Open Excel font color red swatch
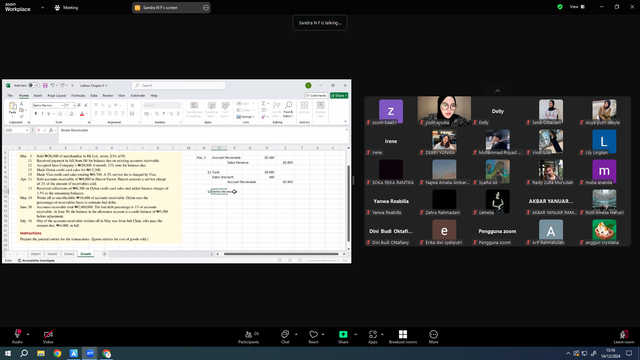This screenshot has width=640, height=360. coord(82,114)
